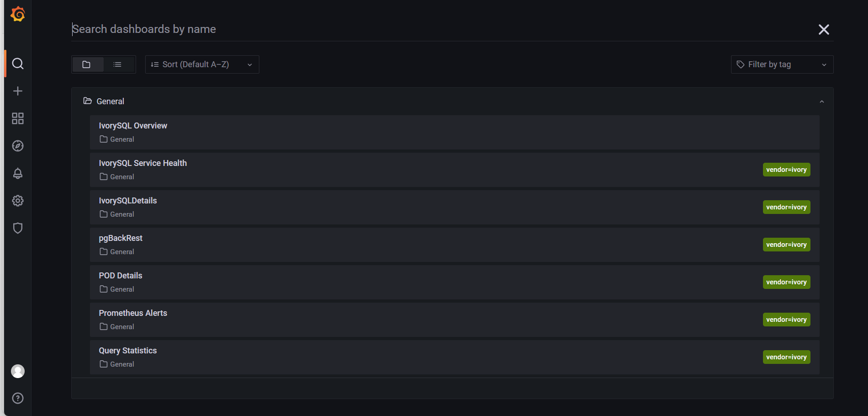
Task: Click the Search dashboards by name field
Action: [438, 29]
